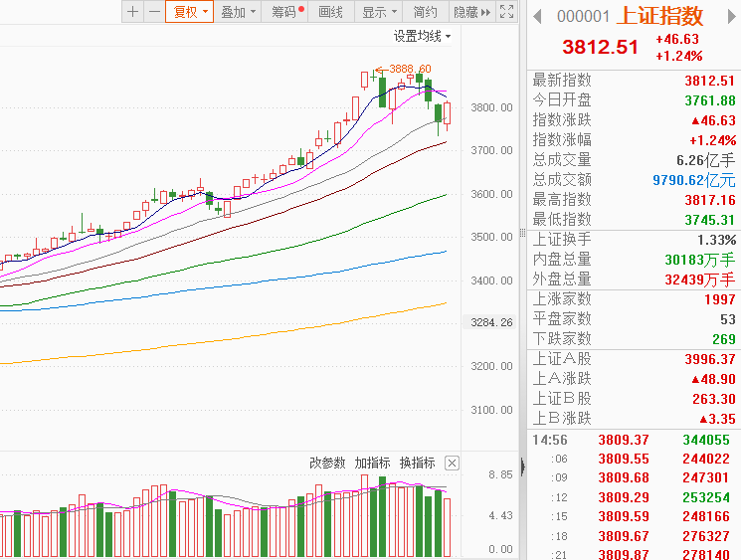Click the 总成交量 value 6.26亿手
Image resolution: width=741 pixels, height=560 pixels.
point(705,160)
